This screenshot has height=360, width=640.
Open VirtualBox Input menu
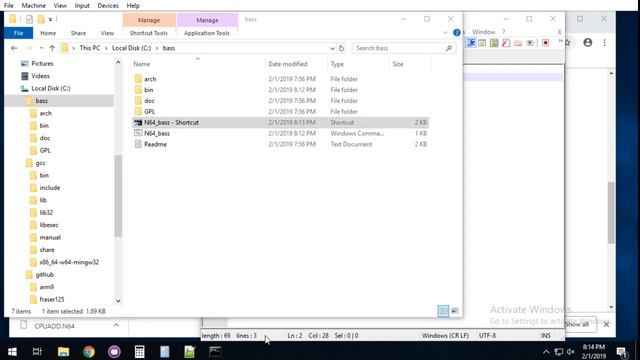point(82,6)
